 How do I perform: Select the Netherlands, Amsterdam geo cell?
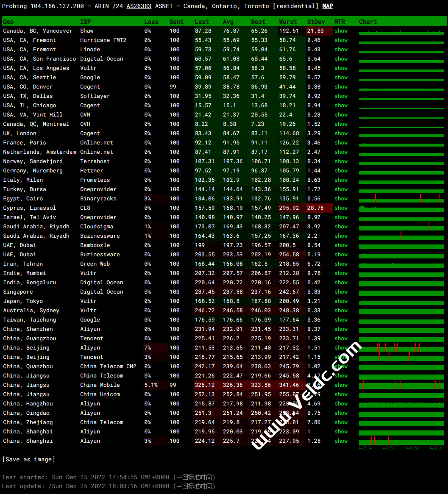click(39, 152)
